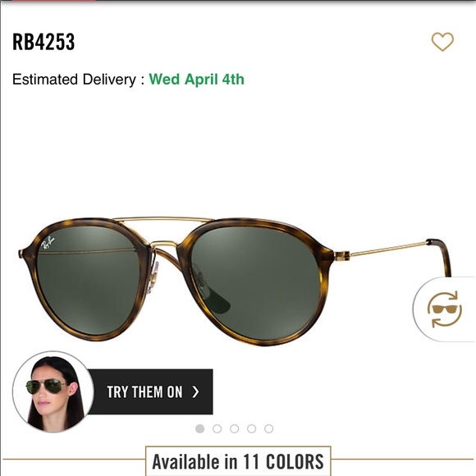Screen dimensions: 476x476
Task: Go to the second product image dot
Action: (217, 428)
